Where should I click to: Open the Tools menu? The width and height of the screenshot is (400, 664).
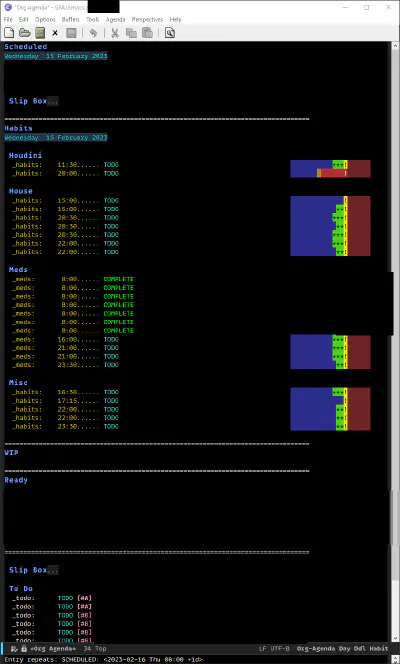coord(93,19)
